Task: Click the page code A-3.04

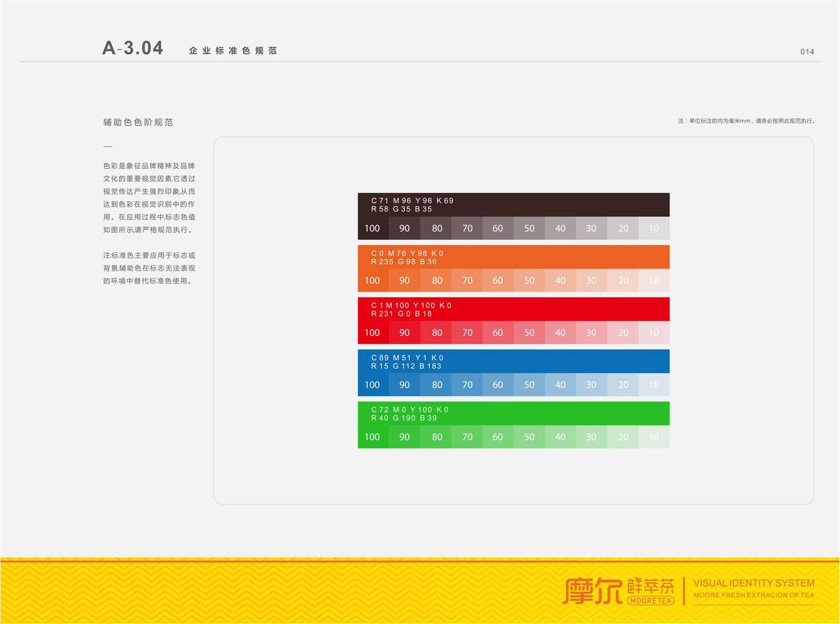Action: [x=133, y=48]
